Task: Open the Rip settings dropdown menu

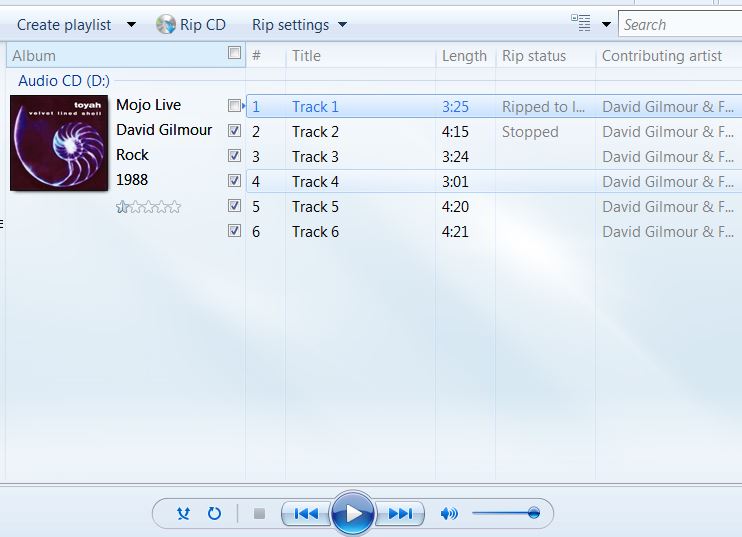Action: coord(300,25)
